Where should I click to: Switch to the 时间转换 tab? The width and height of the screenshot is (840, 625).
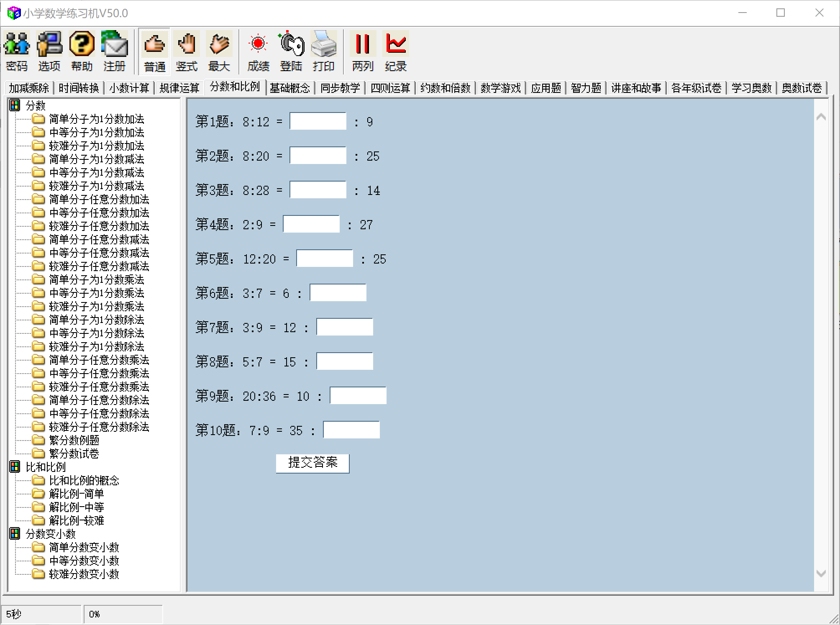pos(79,88)
